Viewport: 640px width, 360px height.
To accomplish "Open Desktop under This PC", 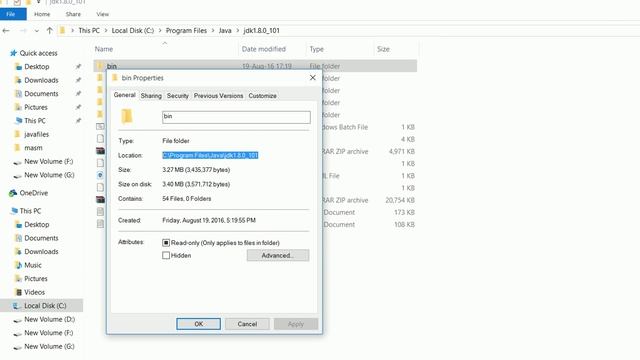I will (36, 224).
